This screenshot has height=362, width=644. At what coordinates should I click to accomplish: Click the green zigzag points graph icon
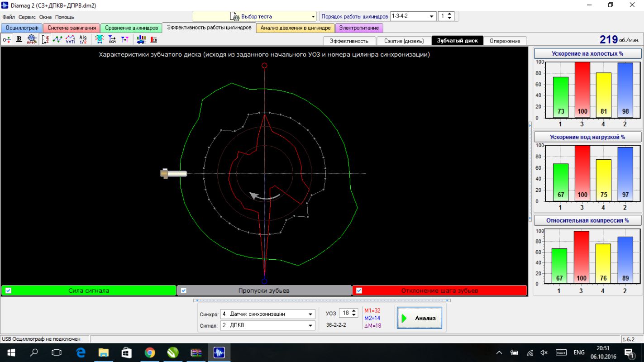(x=57, y=39)
